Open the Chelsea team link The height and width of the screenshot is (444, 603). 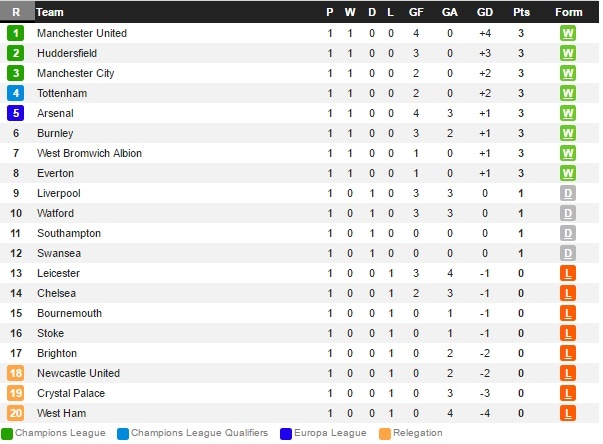[56, 293]
